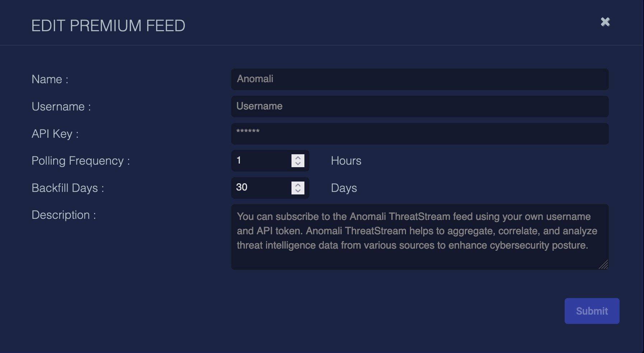Viewport: 644px width, 353px height.
Task: Click the "API Key :" label
Action: click(x=55, y=134)
